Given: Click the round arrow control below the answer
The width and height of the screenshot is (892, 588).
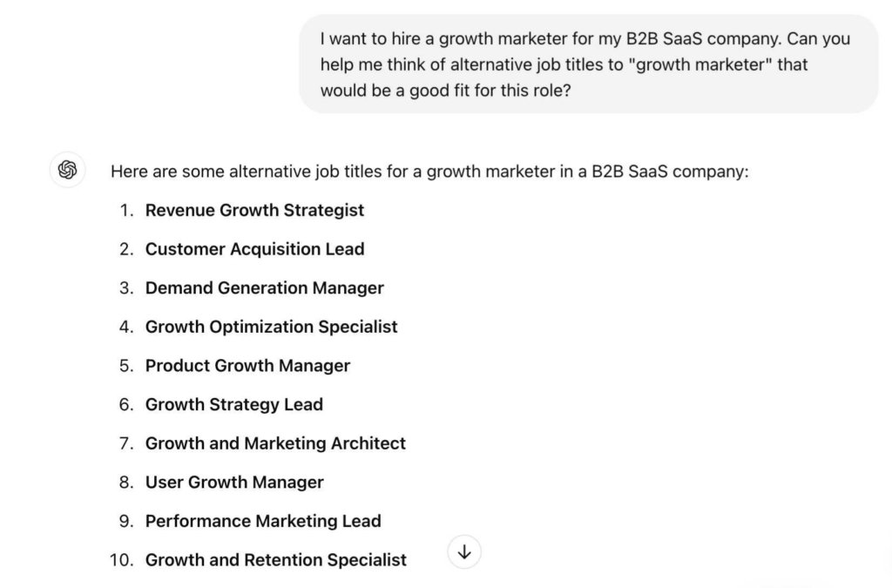Looking at the screenshot, I should pyautogui.click(x=464, y=552).
